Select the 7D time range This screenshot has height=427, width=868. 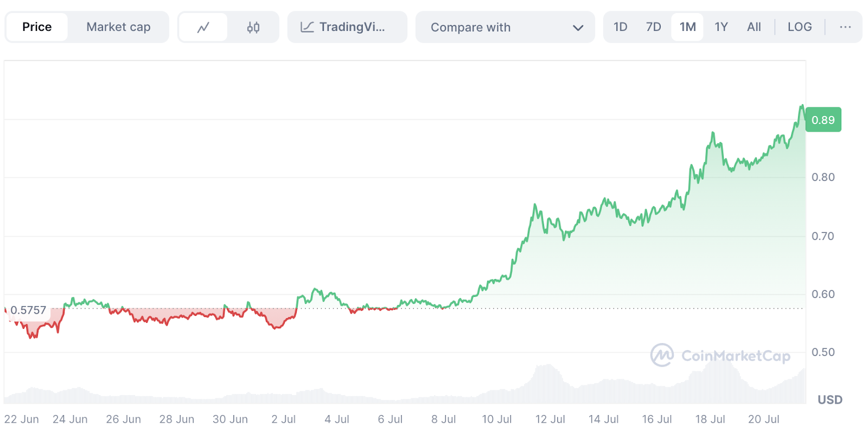pyautogui.click(x=653, y=27)
